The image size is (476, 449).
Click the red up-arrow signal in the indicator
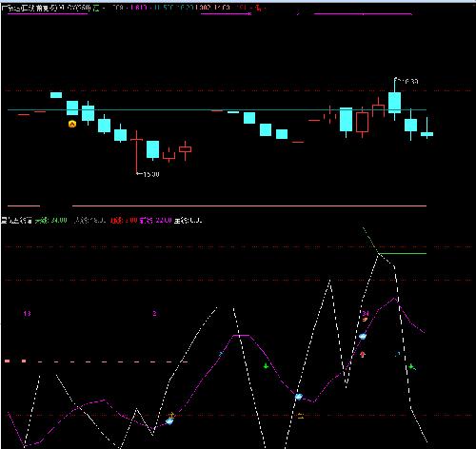click(x=363, y=354)
